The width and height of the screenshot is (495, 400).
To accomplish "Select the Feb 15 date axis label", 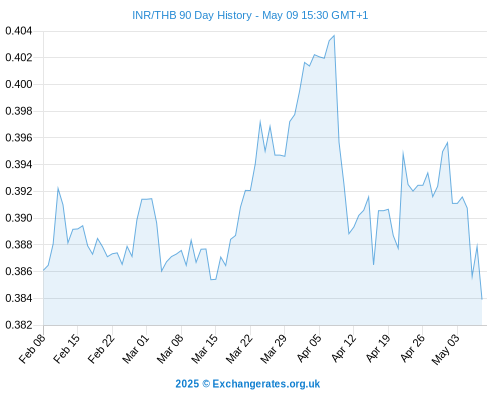I will (66, 349).
